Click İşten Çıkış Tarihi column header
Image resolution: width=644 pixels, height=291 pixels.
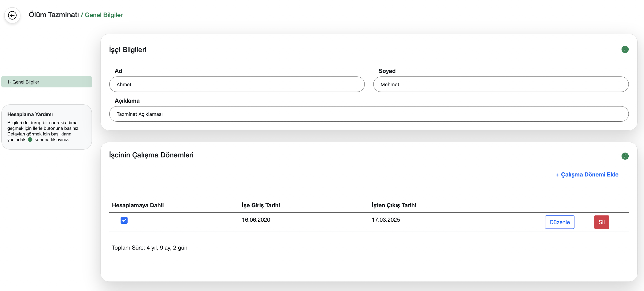394,205
